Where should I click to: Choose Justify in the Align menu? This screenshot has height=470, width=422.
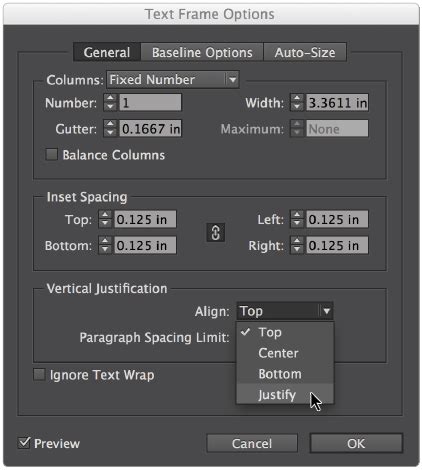tap(285, 394)
